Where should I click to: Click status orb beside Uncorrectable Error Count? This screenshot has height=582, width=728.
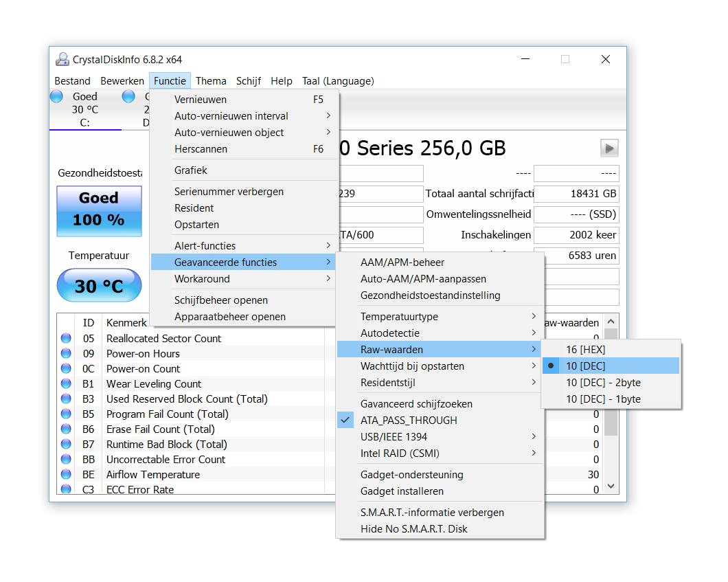point(66,459)
